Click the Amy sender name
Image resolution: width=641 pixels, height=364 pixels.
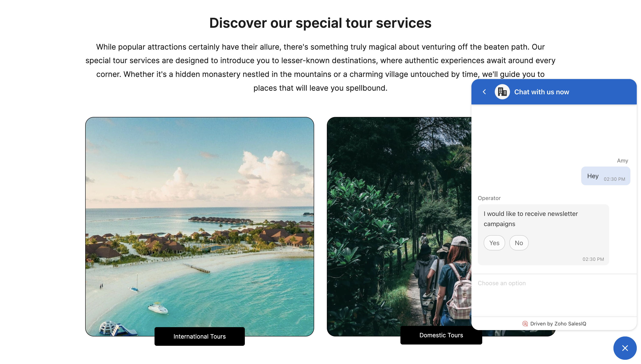tap(622, 161)
